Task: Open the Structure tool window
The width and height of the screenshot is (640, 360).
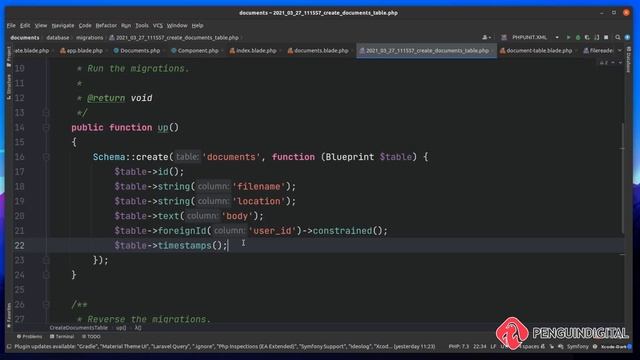Action: [9, 87]
